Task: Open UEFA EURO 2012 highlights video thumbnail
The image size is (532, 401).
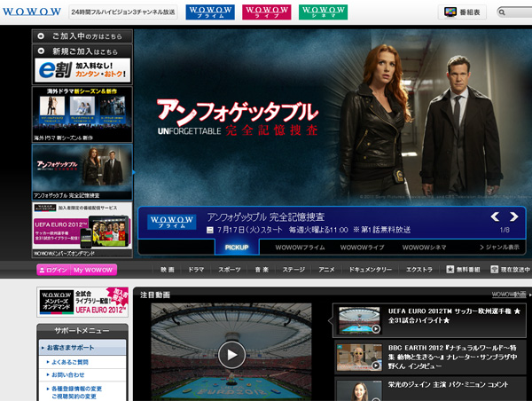Action: [360, 320]
